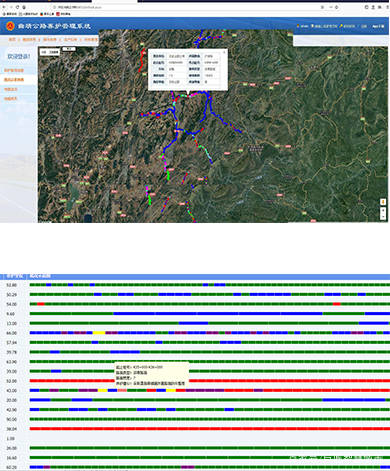Click the red road line on the map
Image resolution: width=390 pixels, height=471 pixels.
coord(142,60)
